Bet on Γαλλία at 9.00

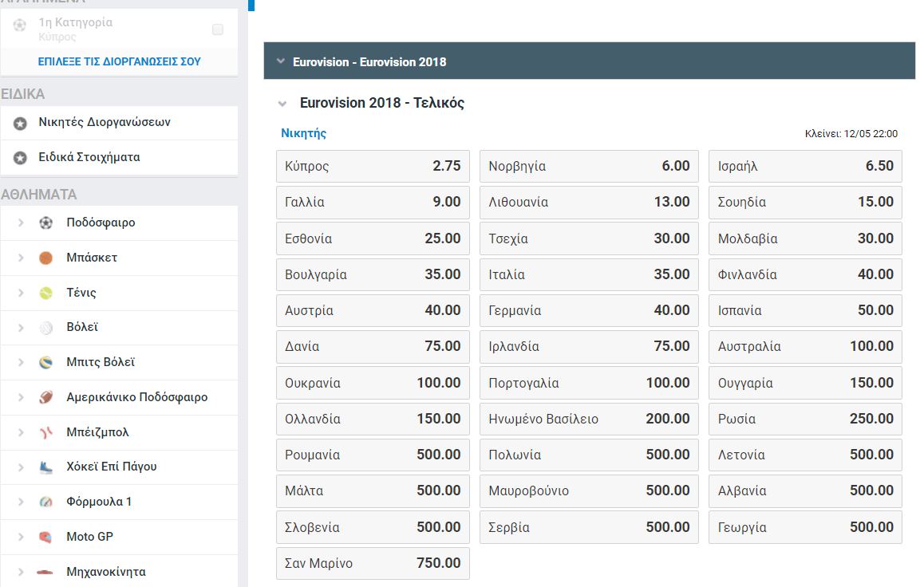(373, 202)
